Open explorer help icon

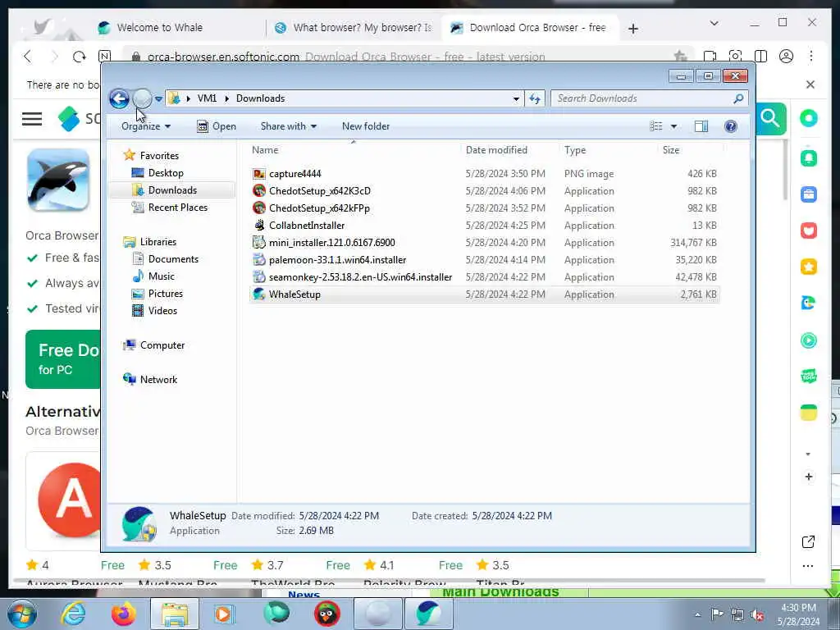pyautogui.click(x=731, y=126)
